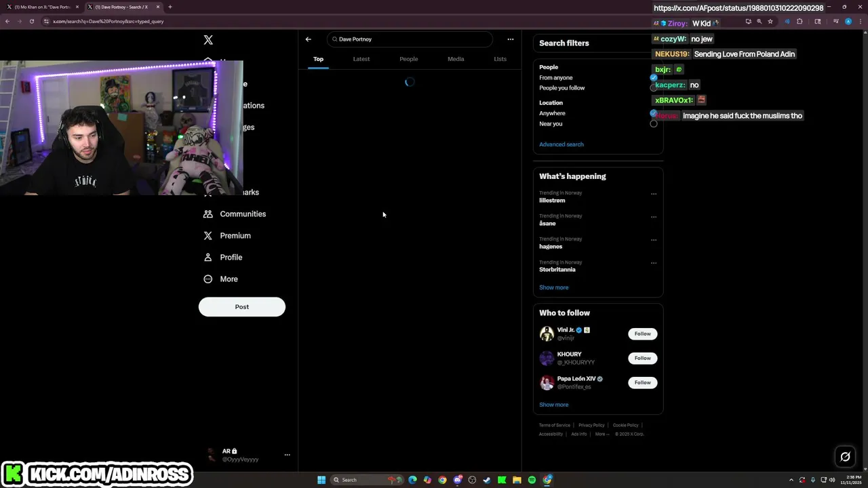The height and width of the screenshot is (488, 868).
Task: Select the Near you location radio
Action: [x=654, y=123]
